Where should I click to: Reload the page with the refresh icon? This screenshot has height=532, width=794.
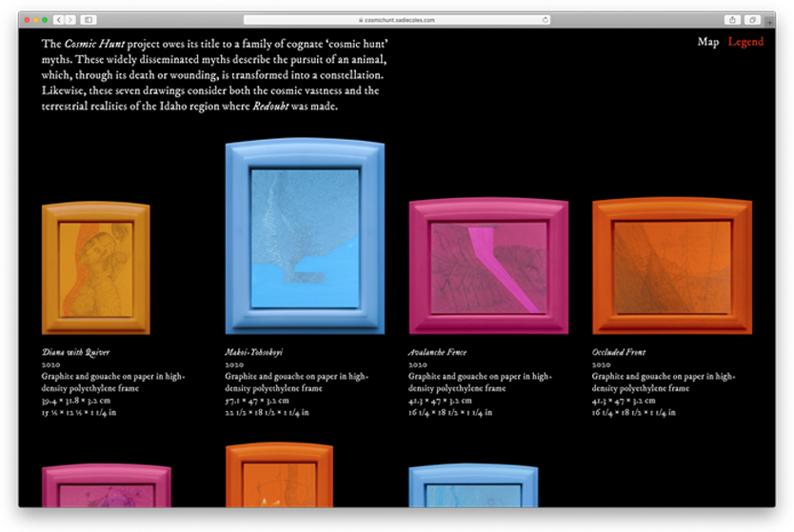546,19
